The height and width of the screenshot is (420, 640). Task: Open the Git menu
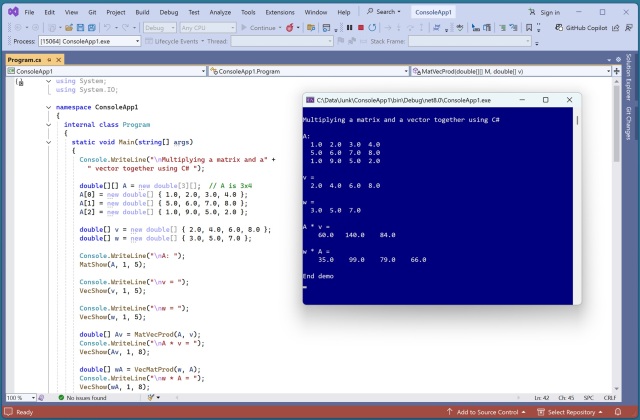92,12
